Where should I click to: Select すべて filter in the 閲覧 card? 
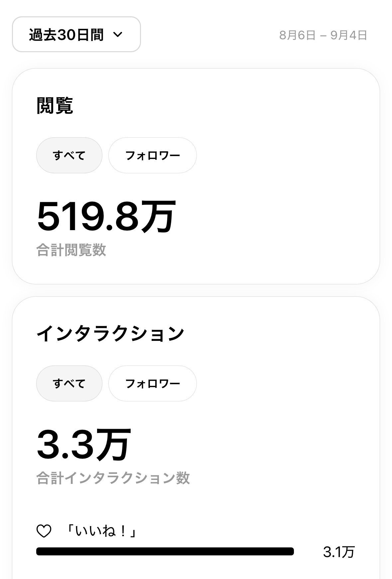[69, 155]
